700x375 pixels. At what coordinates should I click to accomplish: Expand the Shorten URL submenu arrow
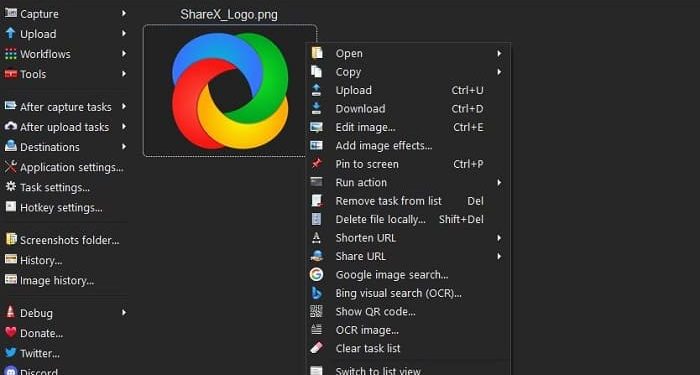click(499, 238)
